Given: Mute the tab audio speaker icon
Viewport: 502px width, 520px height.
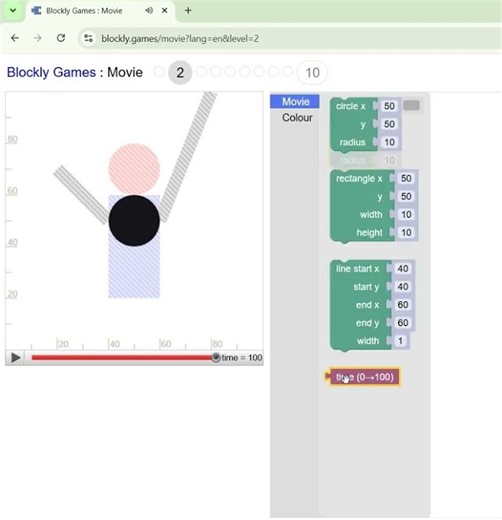Looking at the screenshot, I should click(149, 11).
